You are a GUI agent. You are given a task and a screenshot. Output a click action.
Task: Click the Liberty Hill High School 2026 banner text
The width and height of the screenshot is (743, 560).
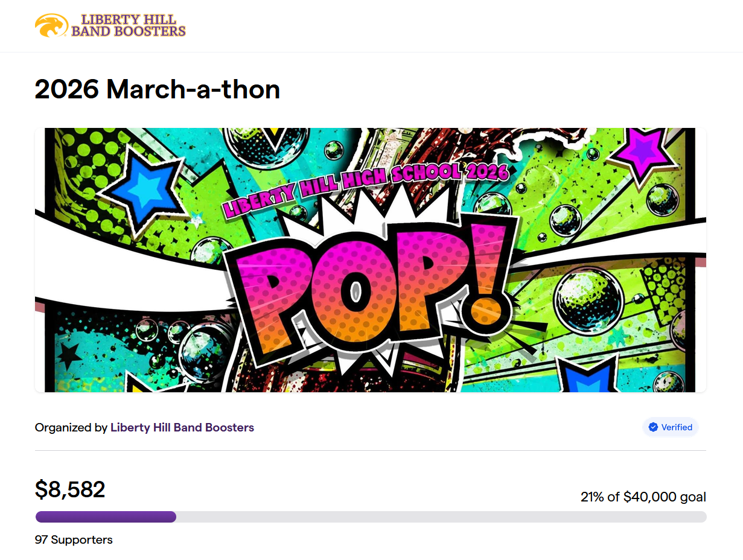click(366, 188)
